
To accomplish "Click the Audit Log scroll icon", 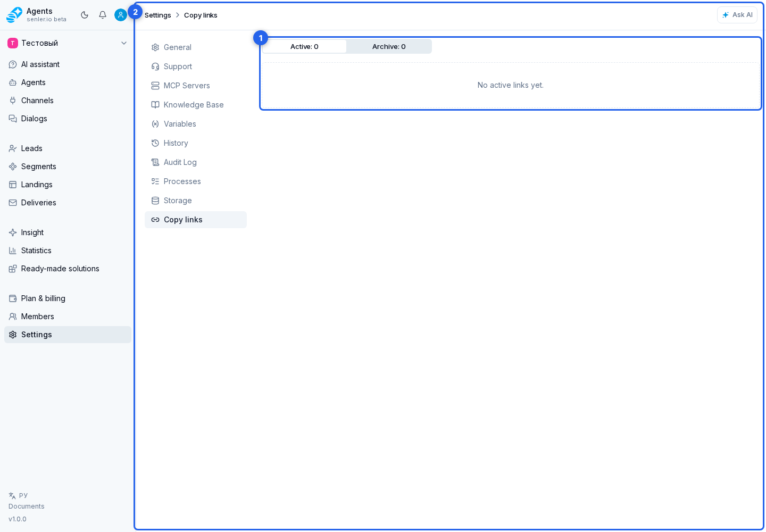I will point(155,162).
